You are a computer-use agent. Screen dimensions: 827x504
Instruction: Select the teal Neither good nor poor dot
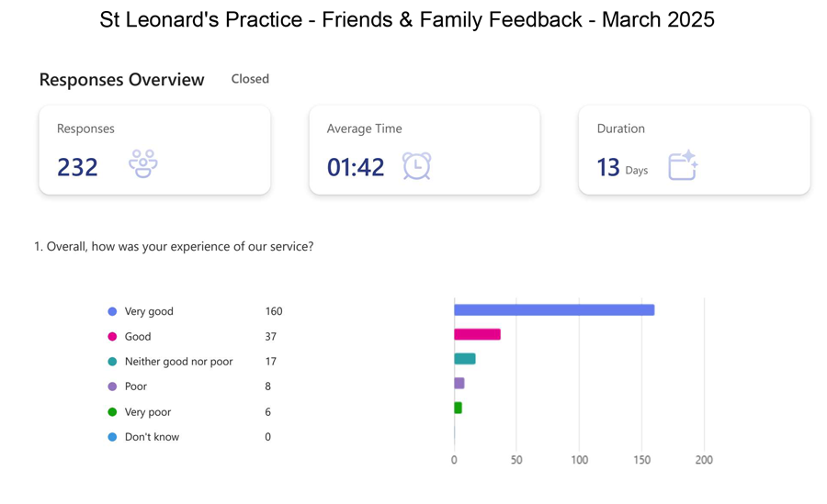[x=112, y=362]
